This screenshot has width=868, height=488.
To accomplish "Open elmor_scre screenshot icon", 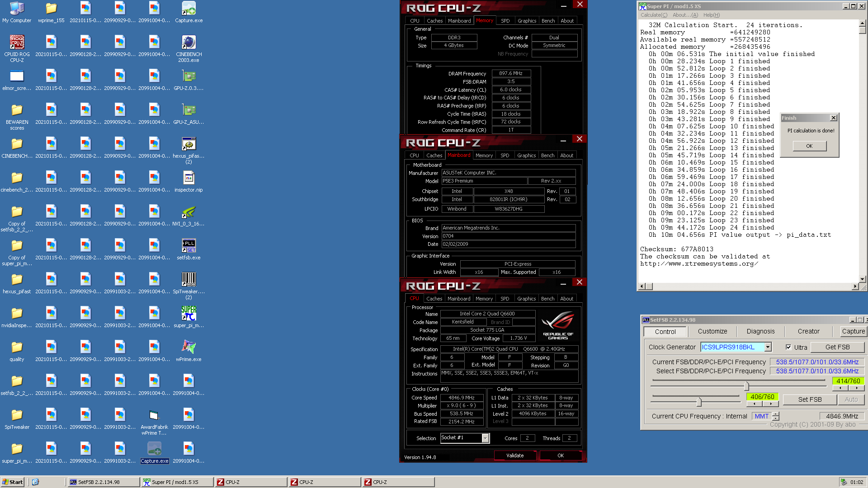I will [17, 80].
